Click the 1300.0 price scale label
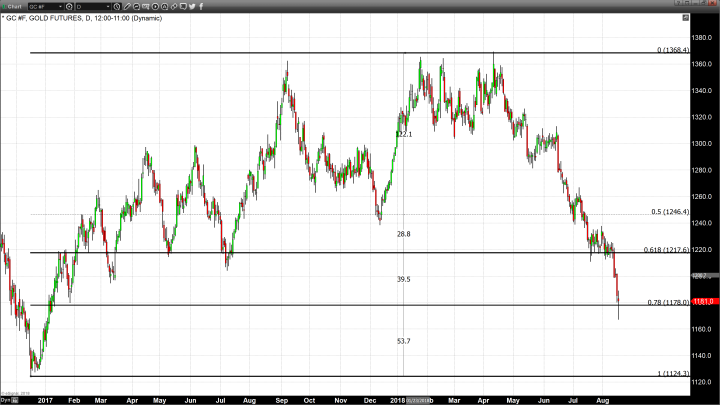The width and height of the screenshot is (720, 405). (x=703, y=144)
